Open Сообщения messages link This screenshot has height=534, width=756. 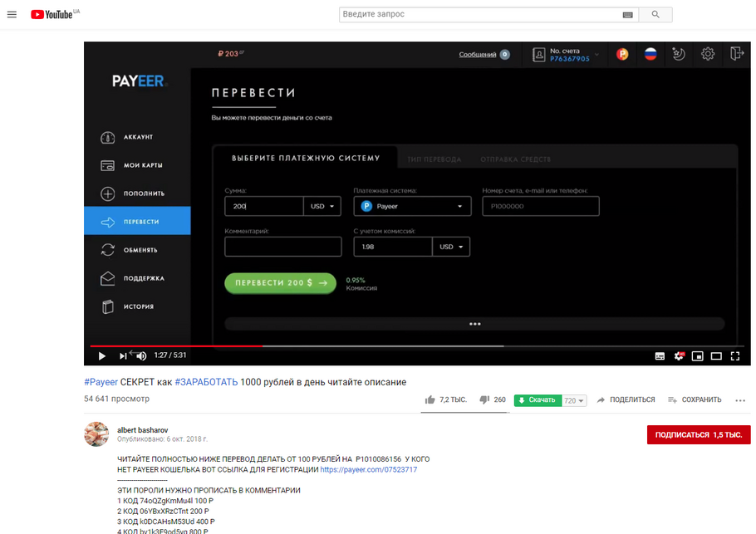coord(478,55)
